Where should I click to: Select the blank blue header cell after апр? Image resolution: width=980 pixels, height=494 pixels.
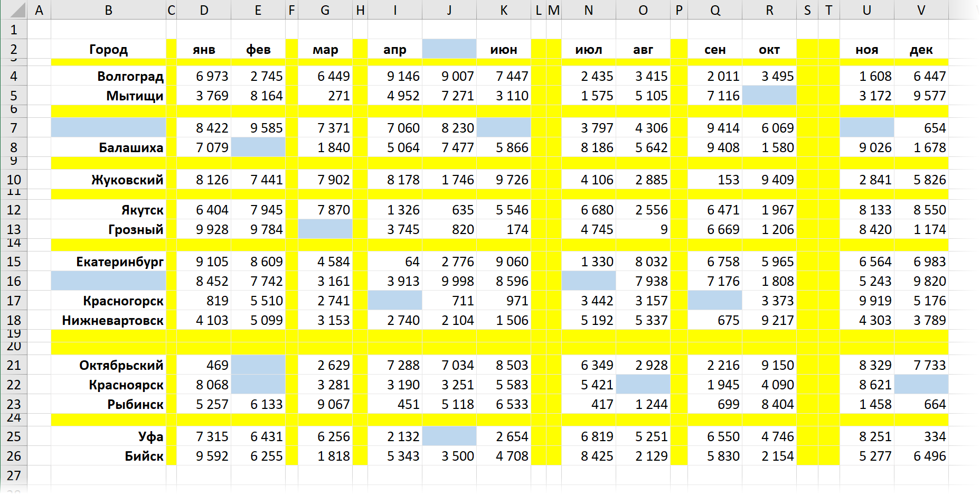click(x=449, y=49)
